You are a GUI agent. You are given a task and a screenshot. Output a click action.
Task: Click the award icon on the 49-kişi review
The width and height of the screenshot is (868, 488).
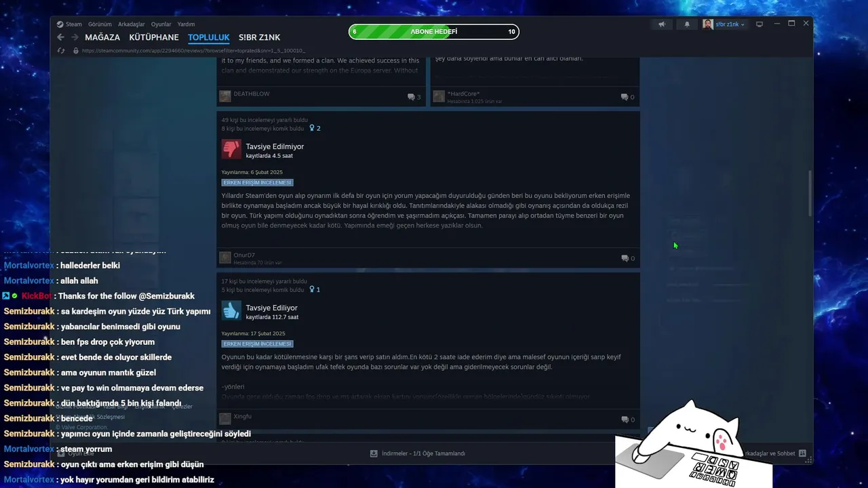312,128
